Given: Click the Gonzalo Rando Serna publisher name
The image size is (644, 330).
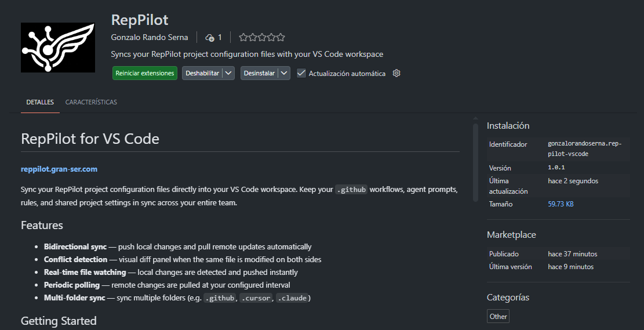Looking at the screenshot, I should (150, 37).
